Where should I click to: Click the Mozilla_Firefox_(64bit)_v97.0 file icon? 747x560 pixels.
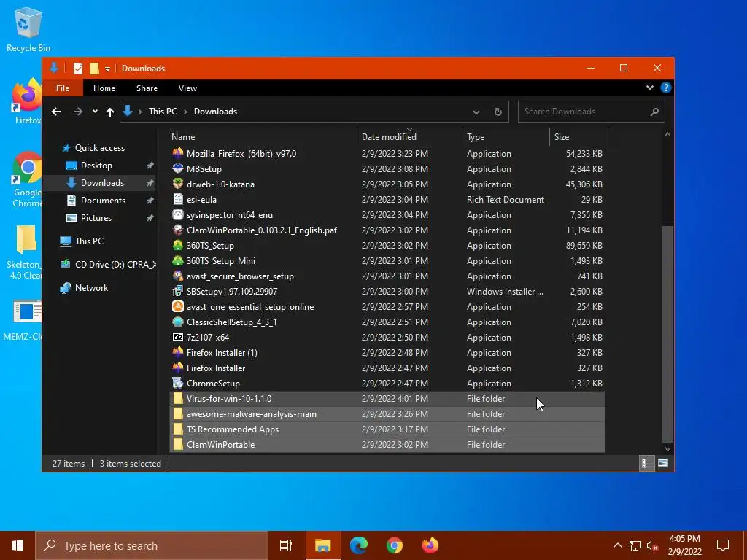click(x=178, y=153)
